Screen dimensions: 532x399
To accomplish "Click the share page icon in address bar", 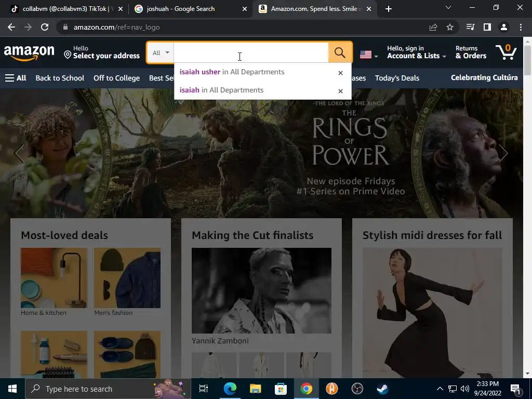I will point(433,27).
